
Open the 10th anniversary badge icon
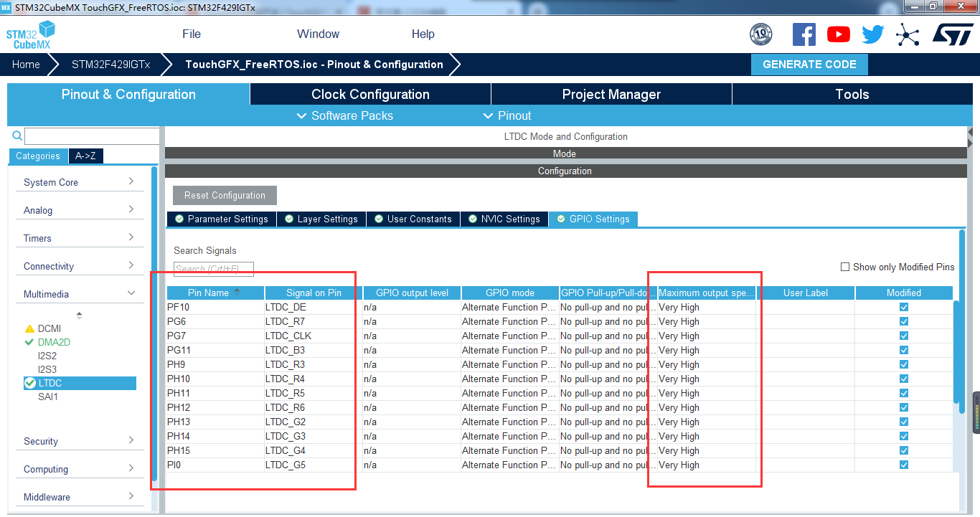(760, 34)
